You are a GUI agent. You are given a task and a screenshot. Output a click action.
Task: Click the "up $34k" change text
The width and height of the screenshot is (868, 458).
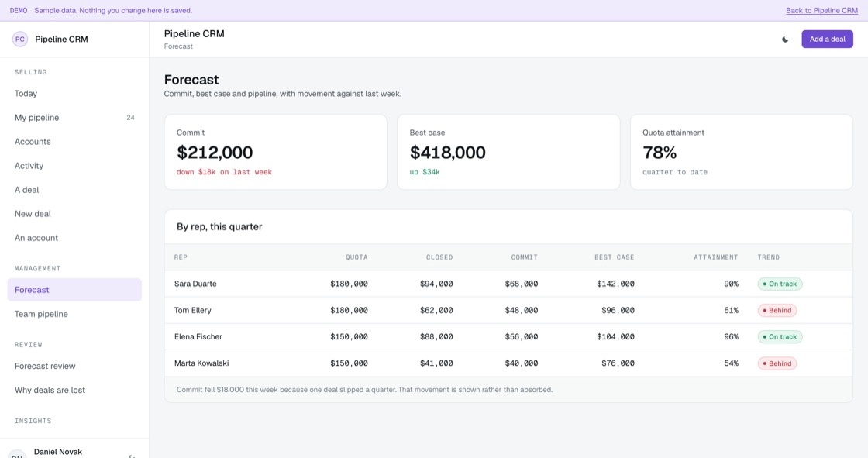pyautogui.click(x=425, y=172)
